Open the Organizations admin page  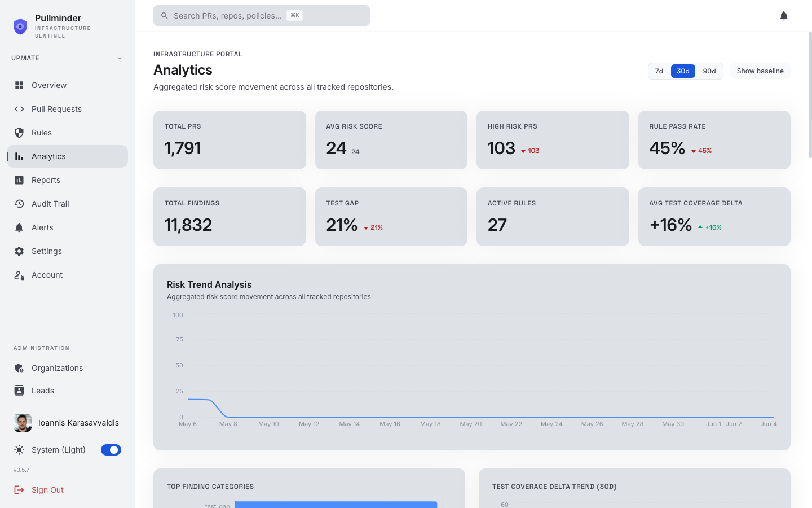(68, 368)
